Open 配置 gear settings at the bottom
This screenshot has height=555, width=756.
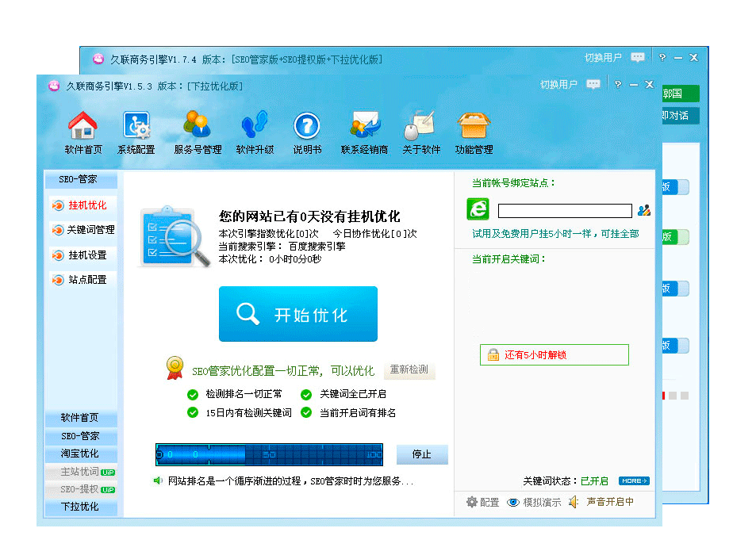tap(482, 502)
